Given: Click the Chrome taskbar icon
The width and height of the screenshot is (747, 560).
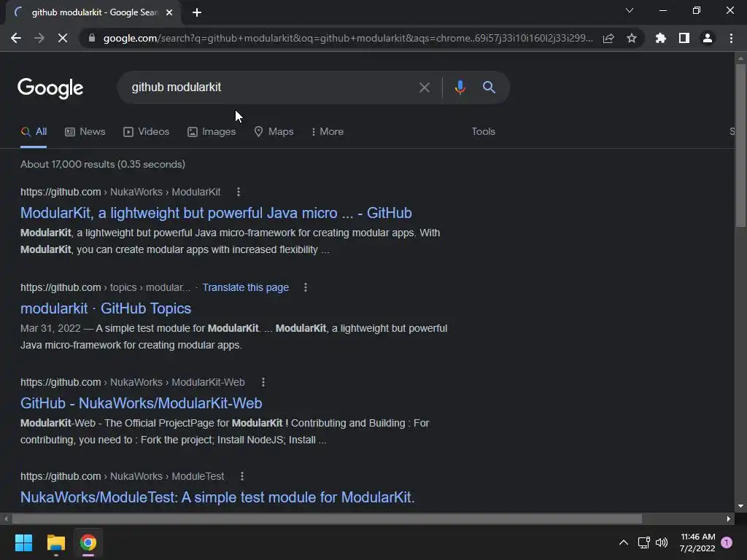Looking at the screenshot, I should point(88,542).
